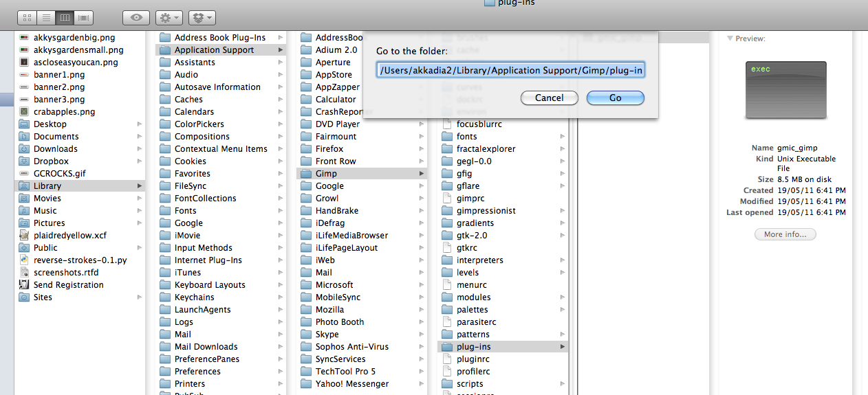
Task: Expand Documents folder arrow
Action: pyautogui.click(x=140, y=137)
